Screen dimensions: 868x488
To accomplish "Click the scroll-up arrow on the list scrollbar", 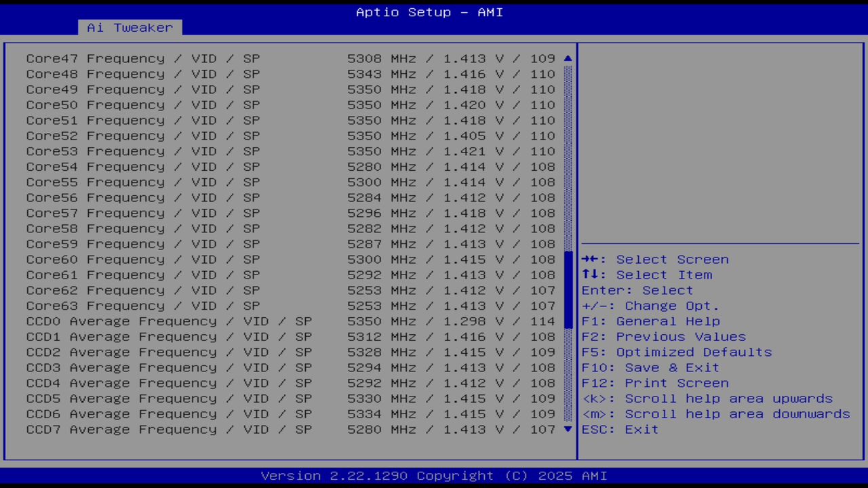I will click(568, 58).
